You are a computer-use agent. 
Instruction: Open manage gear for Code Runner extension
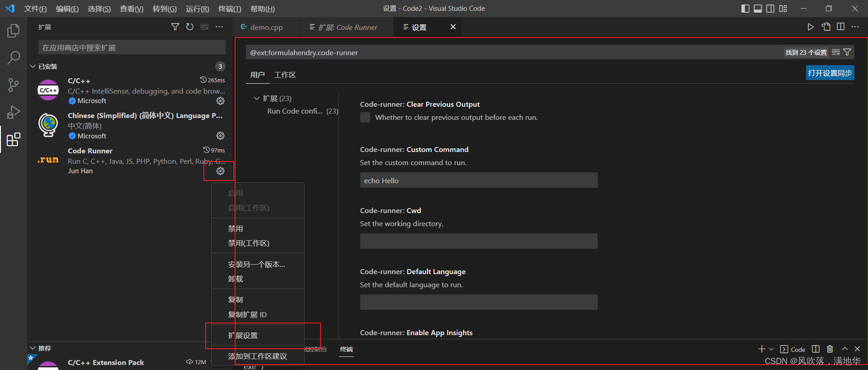click(220, 171)
